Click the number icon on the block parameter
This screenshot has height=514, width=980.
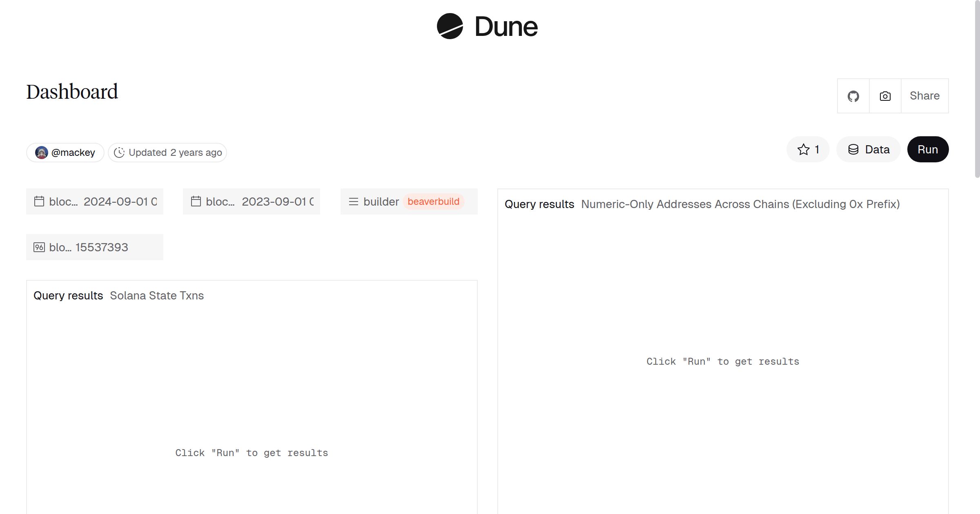point(39,247)
